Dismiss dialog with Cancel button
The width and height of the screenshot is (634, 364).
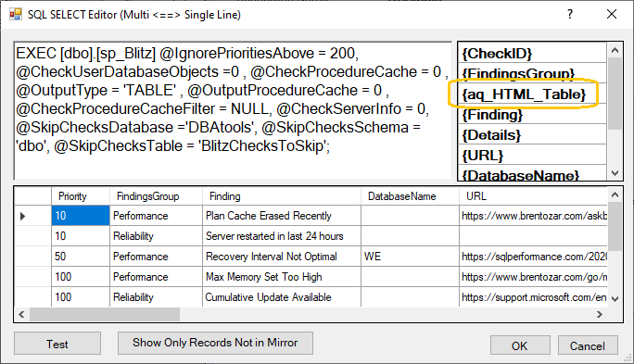[x=588, y=345]
